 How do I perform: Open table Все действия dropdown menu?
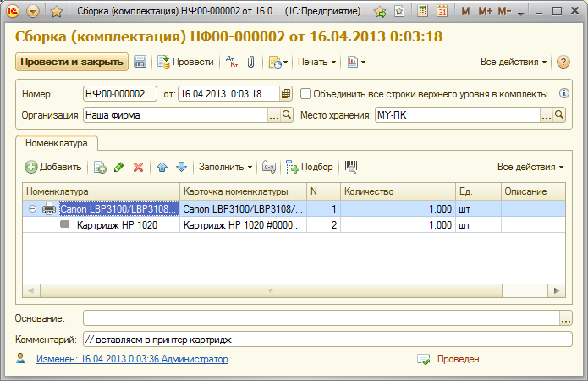coord(530,167)
